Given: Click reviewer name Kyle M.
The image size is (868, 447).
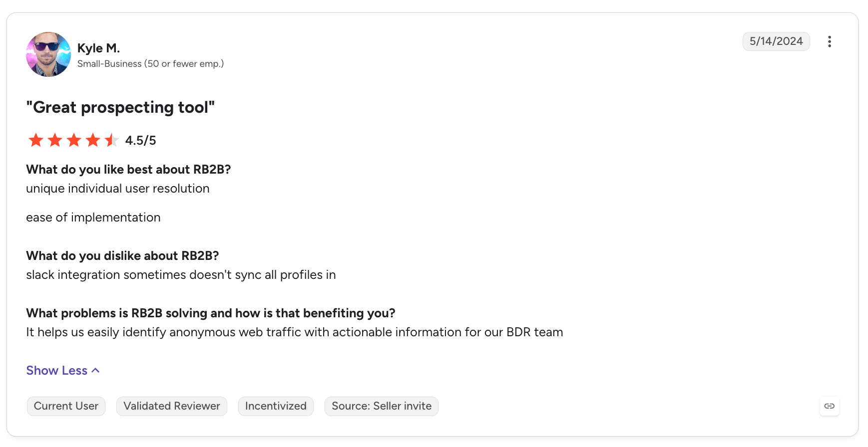Looking at the screenshot, I should [x=98, y=48].
